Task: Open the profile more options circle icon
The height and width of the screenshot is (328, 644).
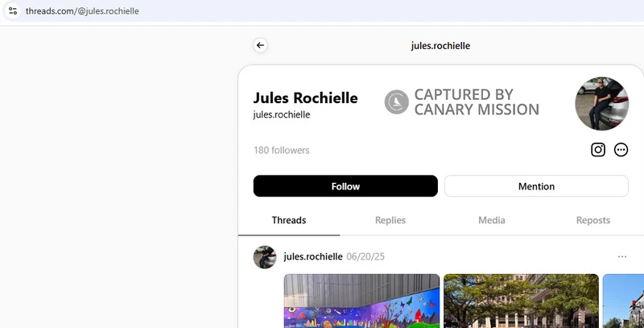Action: pos(621,150)
